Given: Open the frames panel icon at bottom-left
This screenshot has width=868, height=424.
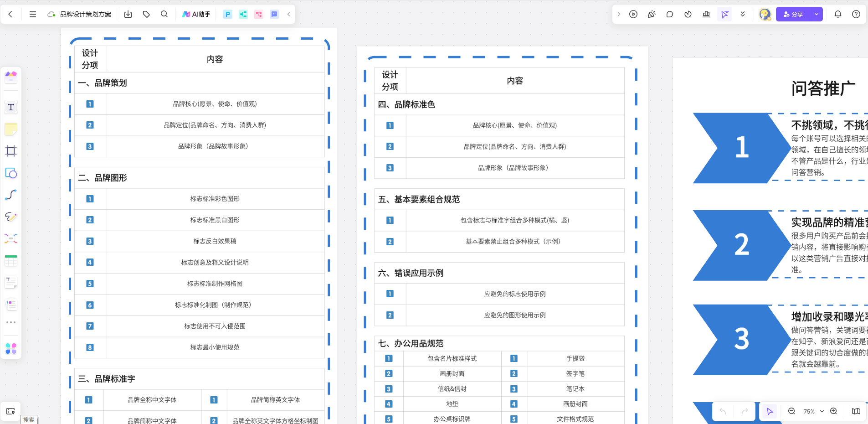Looking at the screenshot, I should click(x=11, y=411).
